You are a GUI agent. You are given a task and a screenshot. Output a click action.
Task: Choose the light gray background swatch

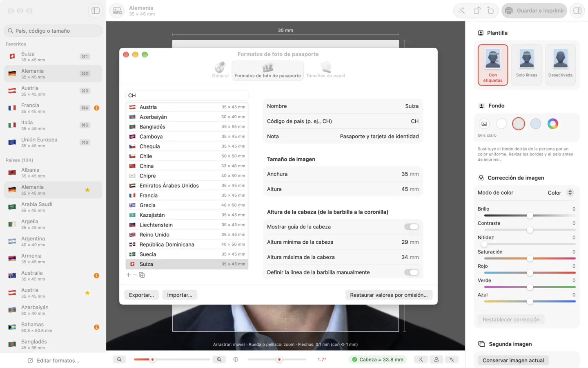pos(518,123)
